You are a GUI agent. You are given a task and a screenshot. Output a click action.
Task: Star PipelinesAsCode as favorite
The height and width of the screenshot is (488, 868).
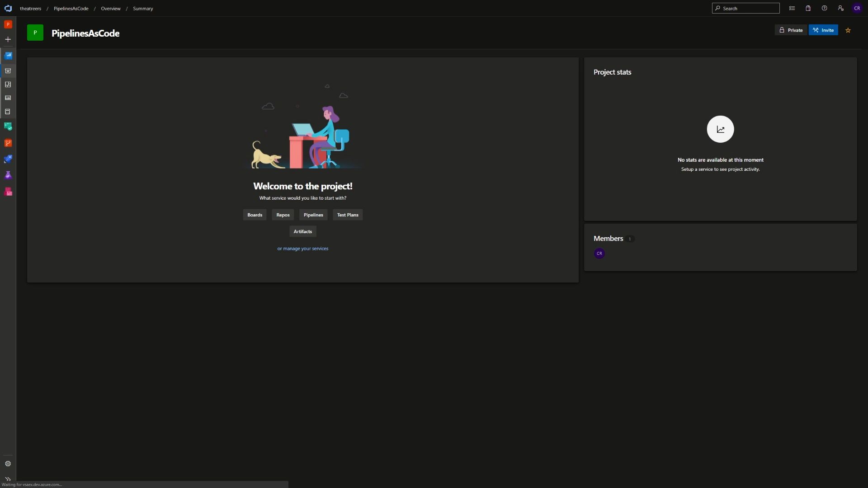[848, 30]
